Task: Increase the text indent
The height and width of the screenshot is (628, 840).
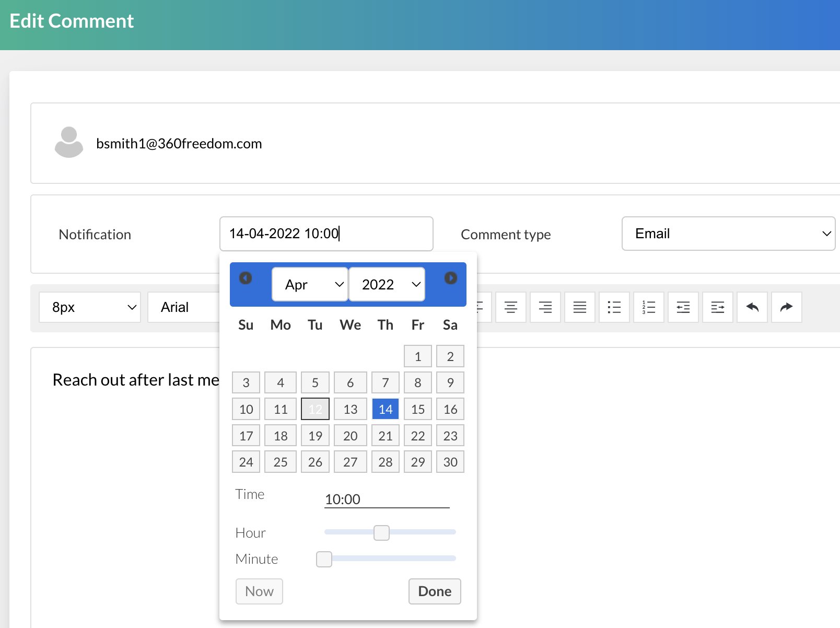Action: click(x=717, y=307)
